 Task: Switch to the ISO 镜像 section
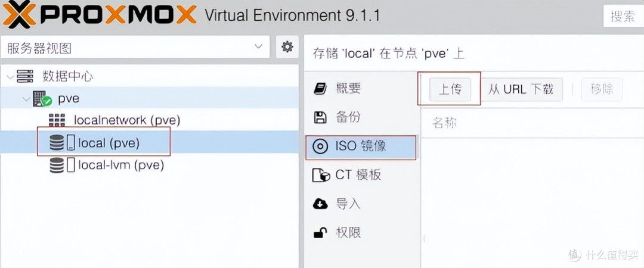pyautogui.click(x=361, y=147)
